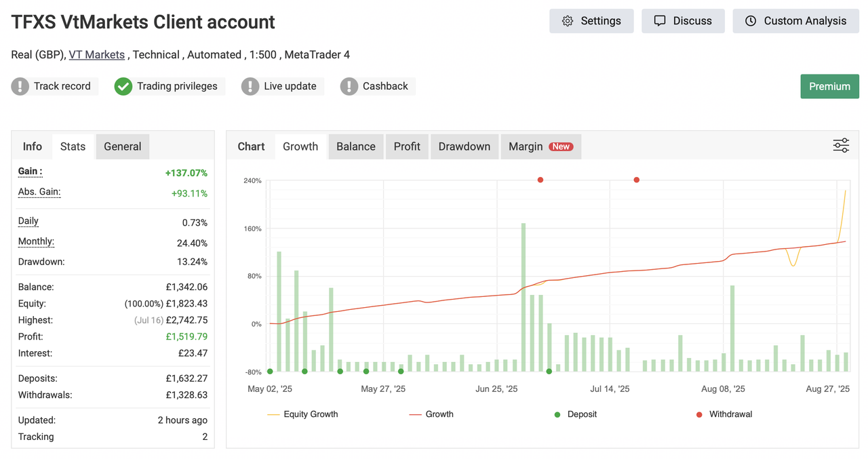Viewport: 868px width, 459px height.
Task: Click the first red withdrawal marker on the chart
Action: point(540,180)
